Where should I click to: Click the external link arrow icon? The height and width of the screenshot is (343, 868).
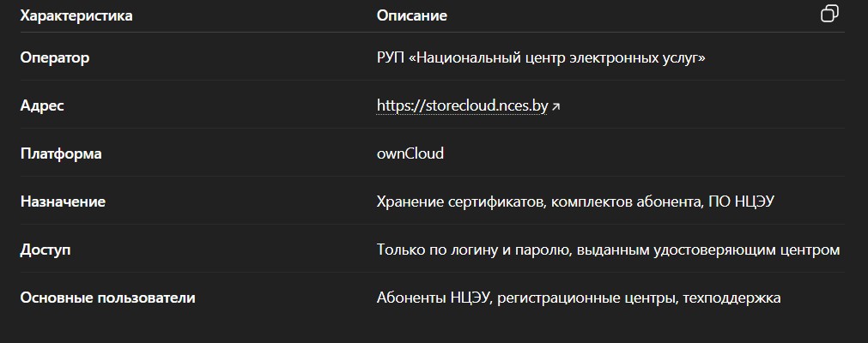tap(556, 107)
